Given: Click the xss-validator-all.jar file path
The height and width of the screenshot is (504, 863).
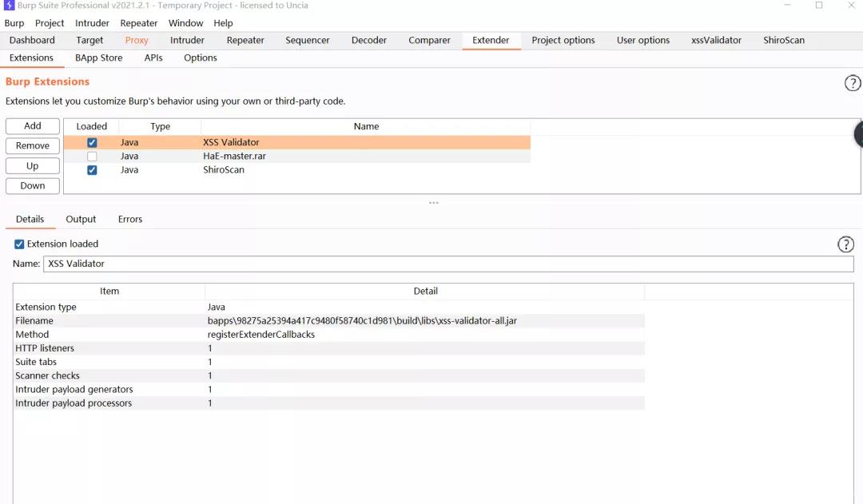Looking at the screenshot, I should [362, 321].
